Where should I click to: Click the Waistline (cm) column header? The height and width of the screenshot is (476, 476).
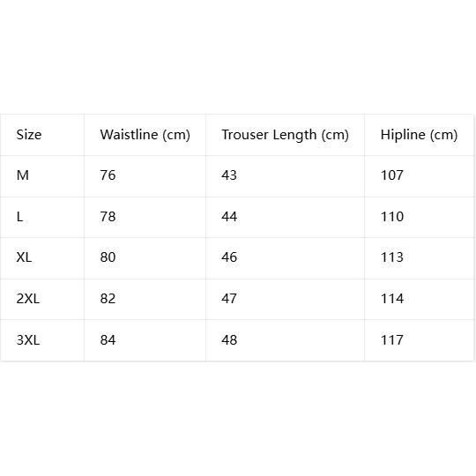[x=145, y=135]
